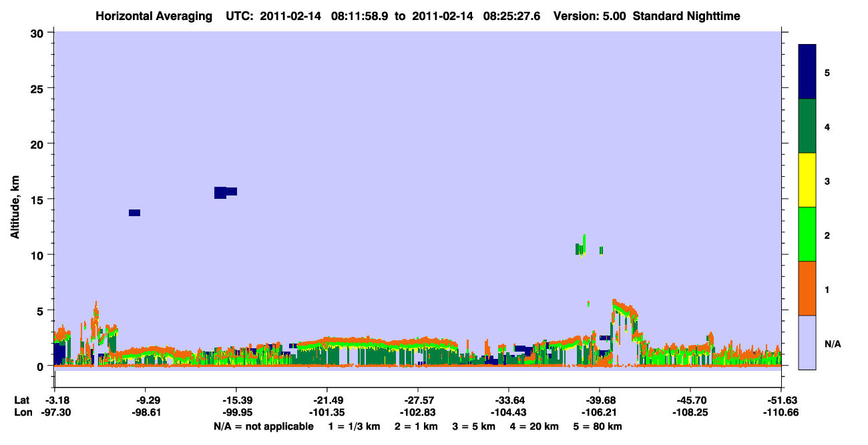Click the colorbar label '3'
This screenshot has width=868, height=445.
827,181
